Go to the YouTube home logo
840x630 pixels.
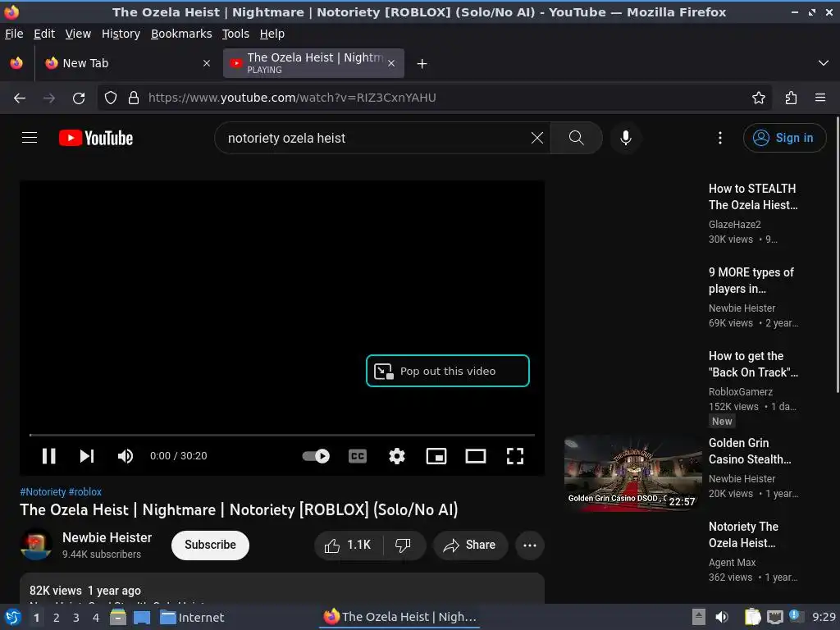tap(96, 138)
